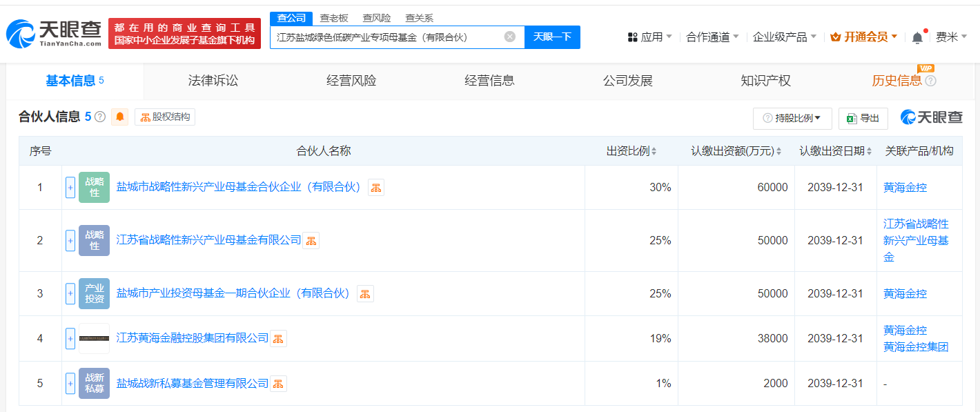980x412 pixels.
Task: Open the 应用 dropdown menu
Action: 650,37
